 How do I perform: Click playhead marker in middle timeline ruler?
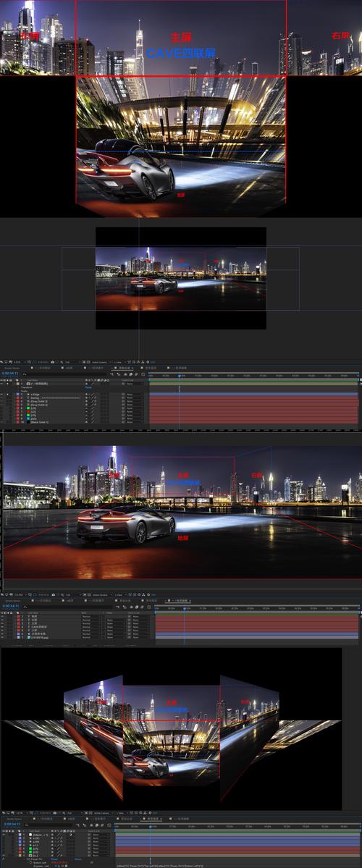point(185,608)
